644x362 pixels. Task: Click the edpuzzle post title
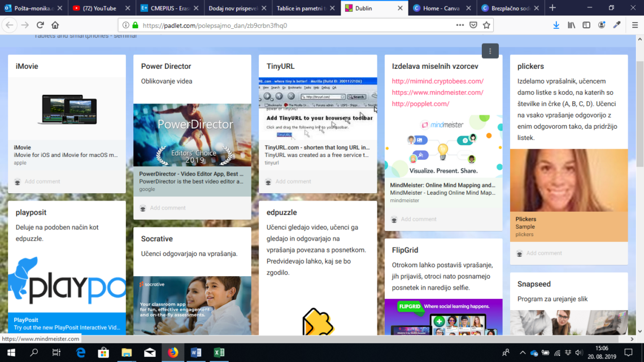point(282,212)
